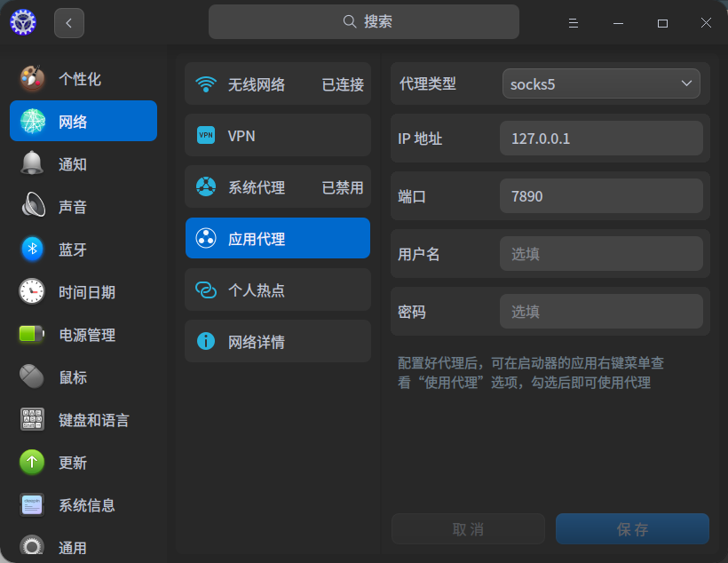Image resolution: width=728 pixels, height=563 pixels.
Task: Click the Sound speaker icon
Action: [33, 205]
